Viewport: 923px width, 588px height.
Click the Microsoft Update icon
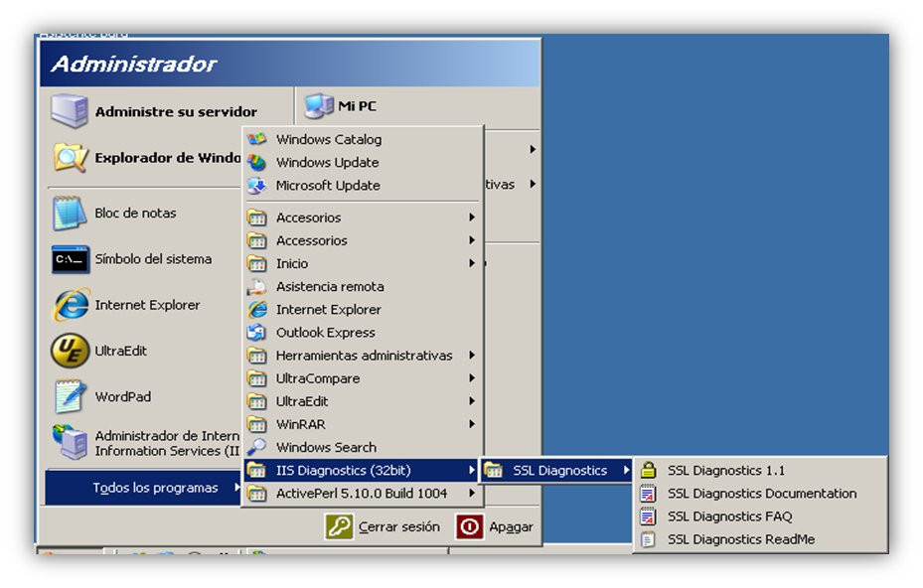pyautogui.click(x=256, y=186)
